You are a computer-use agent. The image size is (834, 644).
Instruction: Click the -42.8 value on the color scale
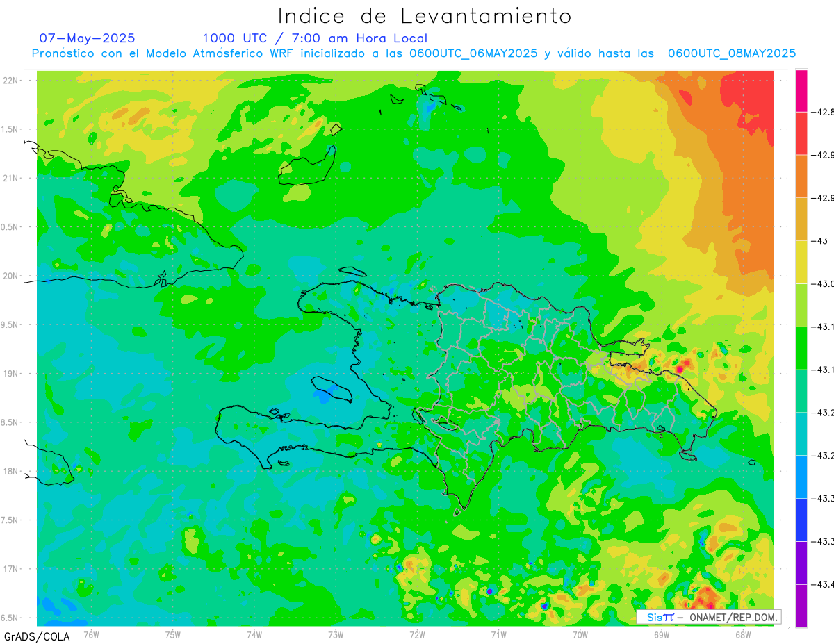[824, 112]
